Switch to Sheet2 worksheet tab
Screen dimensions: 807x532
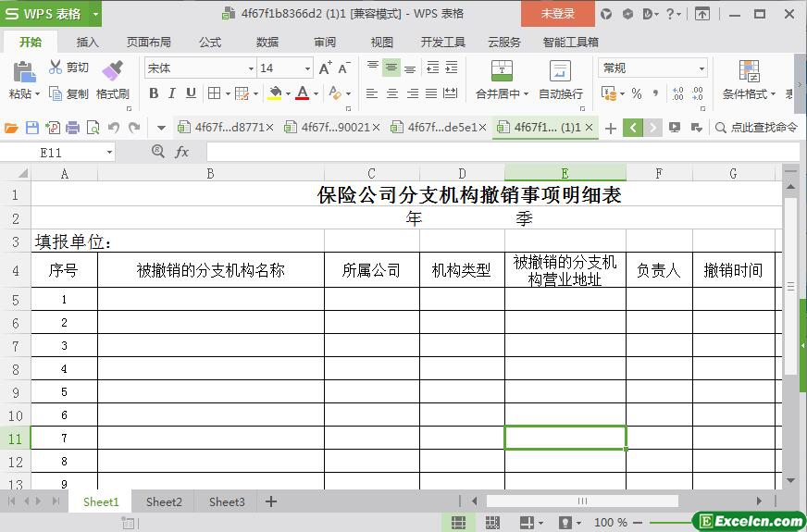(x=164, y=501)
